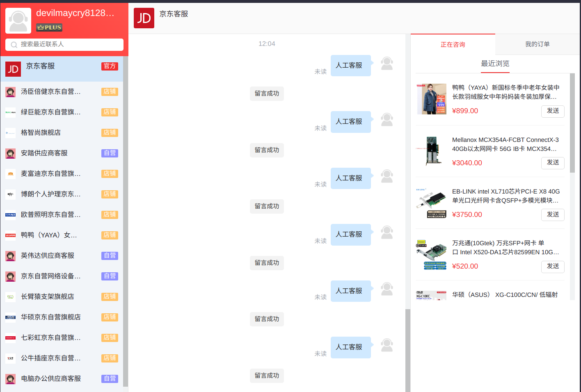Image resolution: width=581 pixels, height=392 pixels.
Task: Select 最近浏览 sub-tab
Action: tap(495, 64)
